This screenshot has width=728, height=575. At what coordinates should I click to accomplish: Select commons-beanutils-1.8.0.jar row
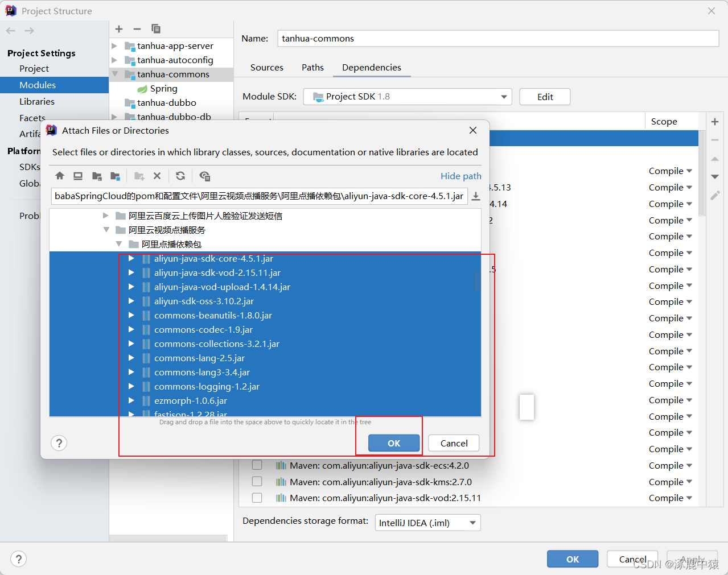click(x=265, y=315)
